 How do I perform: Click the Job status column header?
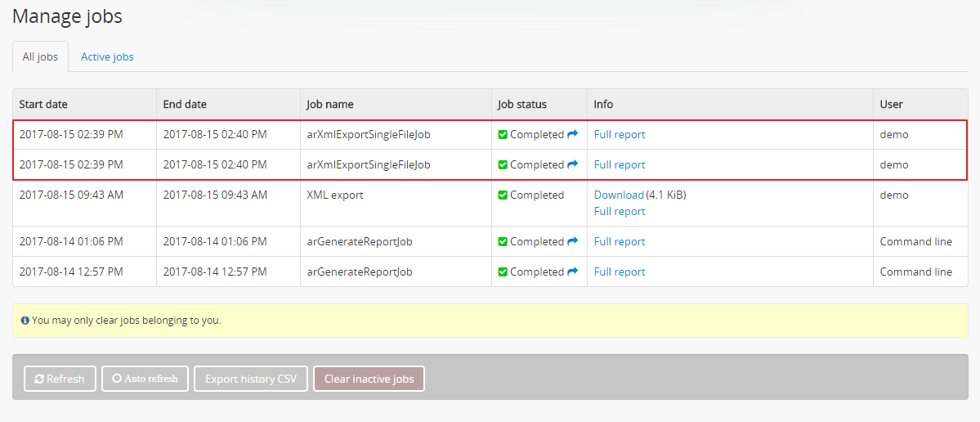[521, 104]
